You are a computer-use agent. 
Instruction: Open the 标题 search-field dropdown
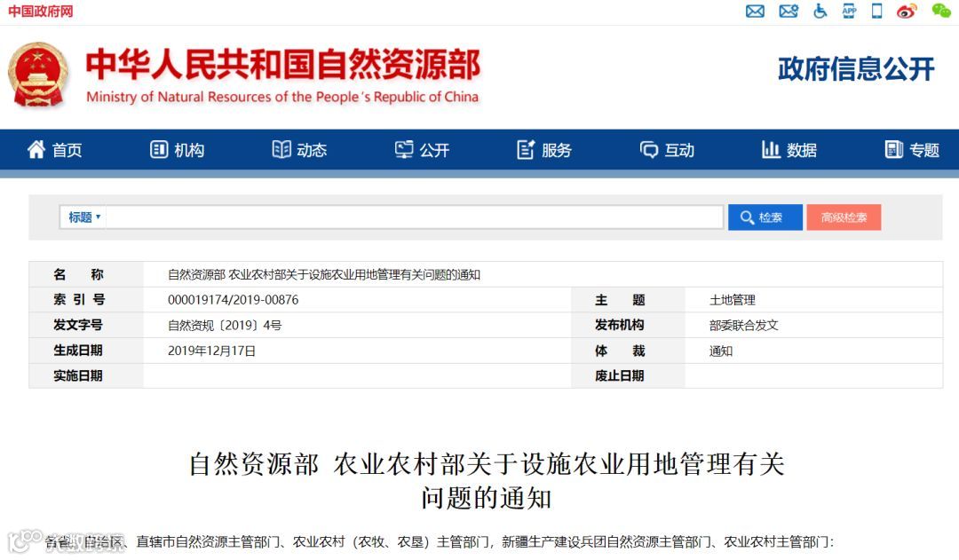click(x=83, y=217)
